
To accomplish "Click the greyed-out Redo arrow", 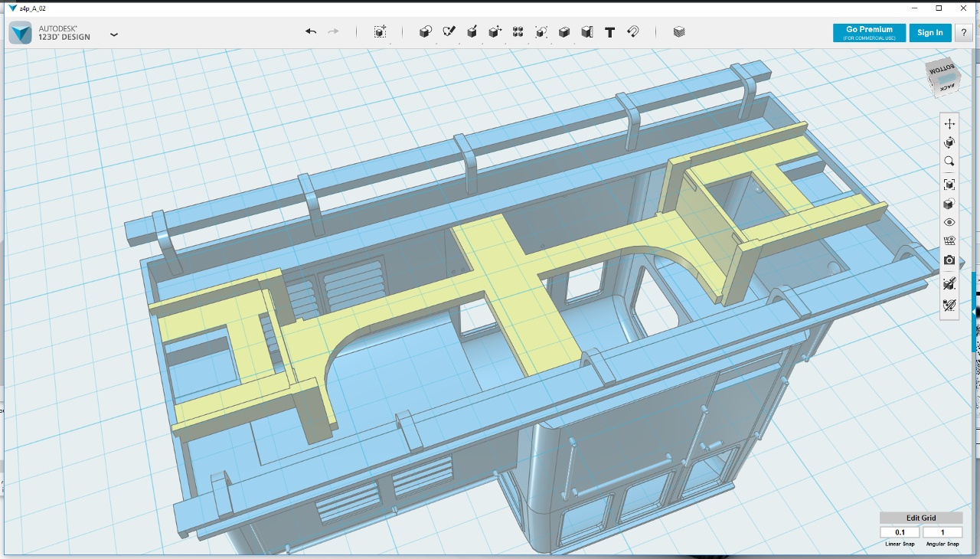I will point(334,31).
